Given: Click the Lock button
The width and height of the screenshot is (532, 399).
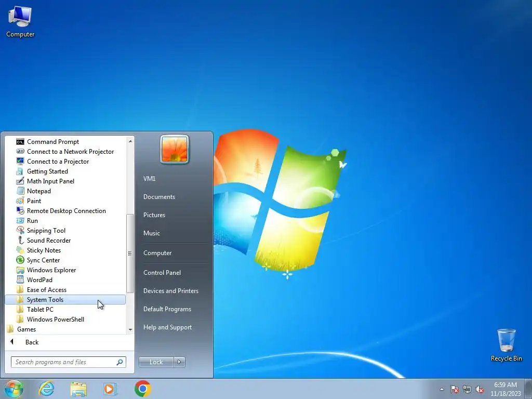Looking at the screenshot, I should tap(156, 362).
